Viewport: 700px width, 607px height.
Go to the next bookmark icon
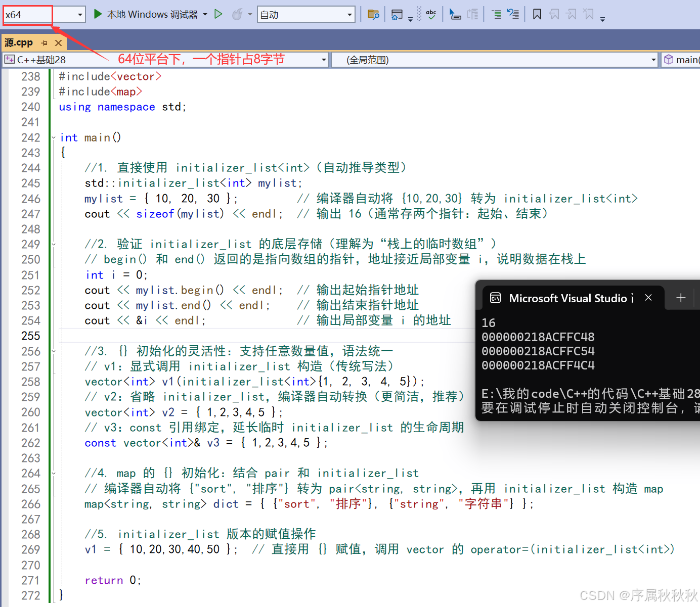tap(572, 14)
